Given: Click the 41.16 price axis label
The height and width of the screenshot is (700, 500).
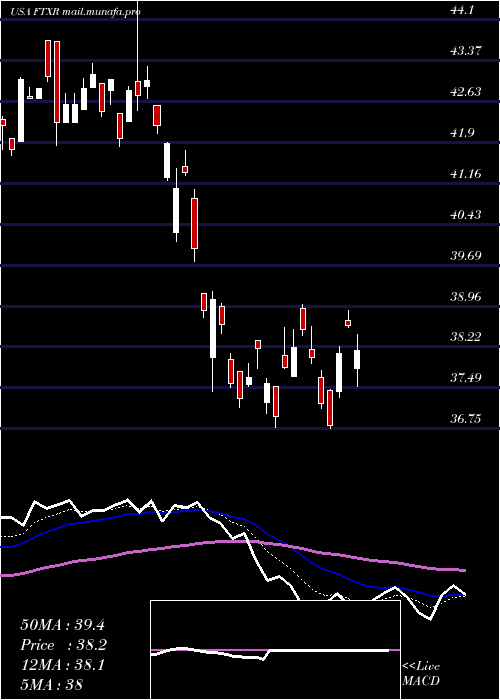Looking at the screenshot, I should tap(466, 173).
